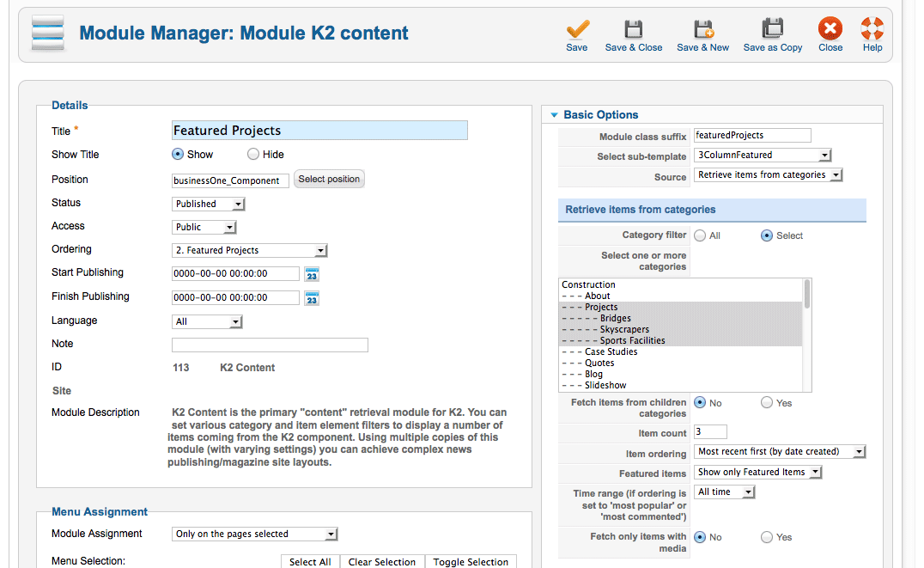Click the 'Retrieve items from categories' section header
This screenshot has height=568, width=924.
click(x=712, y=210)
